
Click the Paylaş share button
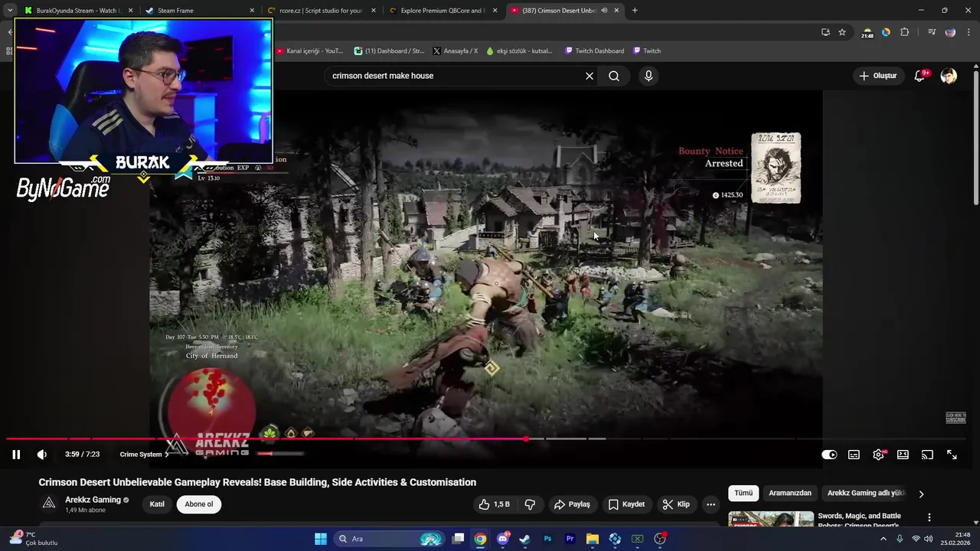click(x=572, y=504)
